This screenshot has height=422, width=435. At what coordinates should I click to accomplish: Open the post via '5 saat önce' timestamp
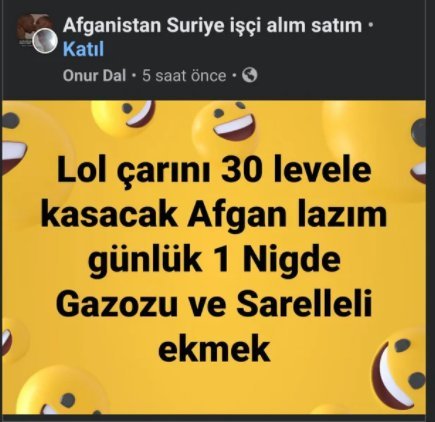click(x=184, y=76)
